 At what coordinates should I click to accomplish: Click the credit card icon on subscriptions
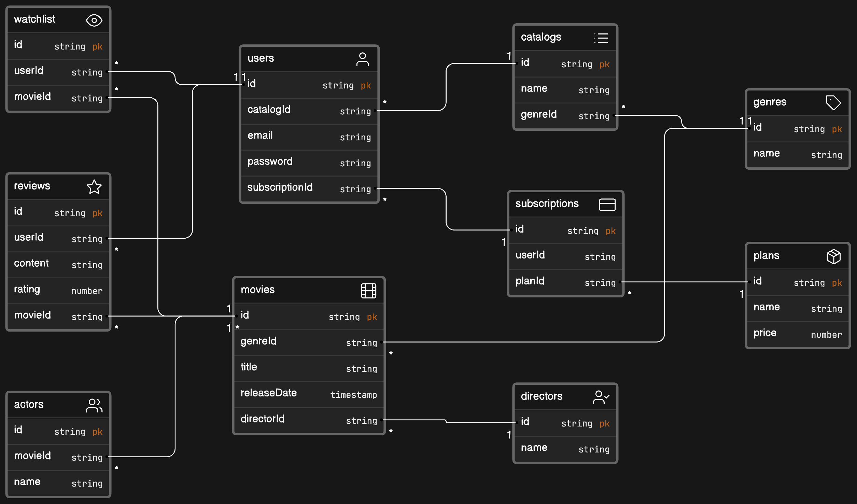point(607,205)
